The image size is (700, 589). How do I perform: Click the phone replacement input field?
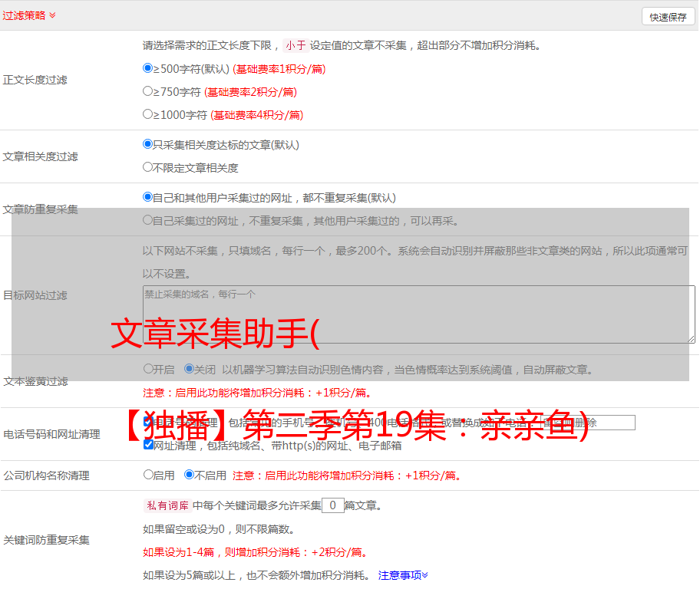(x=587, y=423)
